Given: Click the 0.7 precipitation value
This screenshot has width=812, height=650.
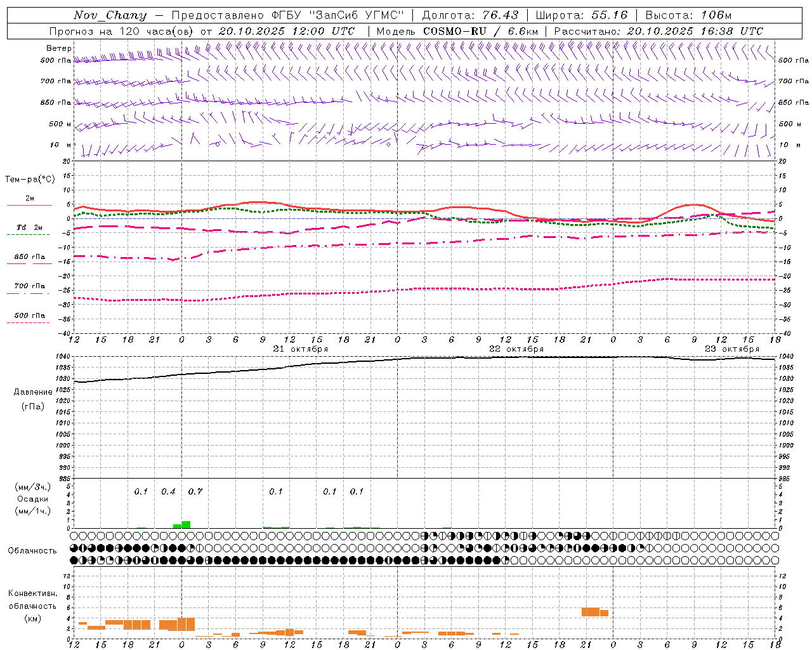Looking at the screenshot, I should [195, 492].
